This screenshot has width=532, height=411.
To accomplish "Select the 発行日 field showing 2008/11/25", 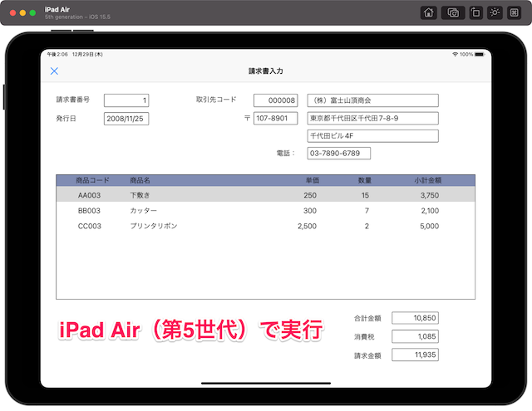I will (126, 119).
